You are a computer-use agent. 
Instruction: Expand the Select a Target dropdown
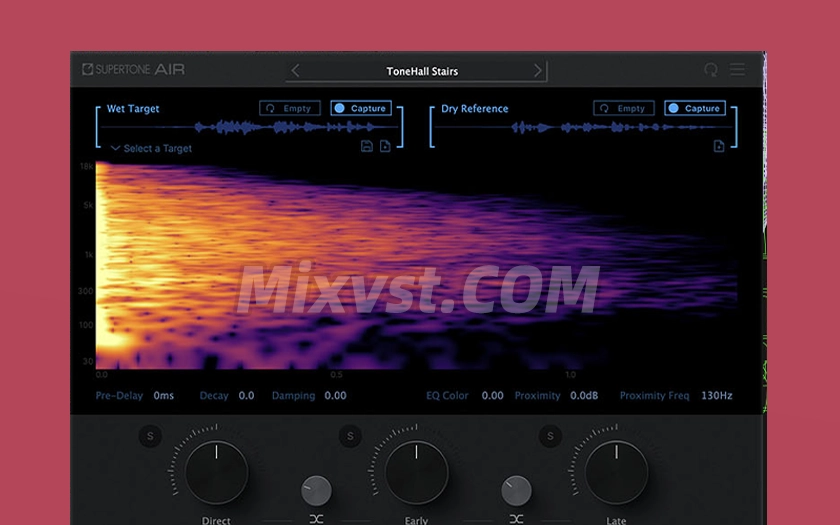pos(151,148)
